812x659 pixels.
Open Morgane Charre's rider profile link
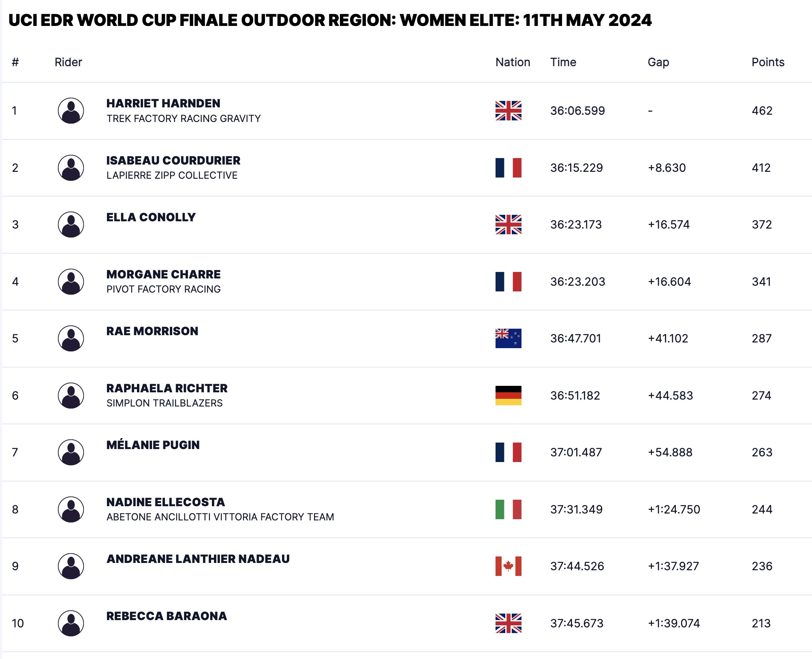pyautogui.click(x=163, y=274)
